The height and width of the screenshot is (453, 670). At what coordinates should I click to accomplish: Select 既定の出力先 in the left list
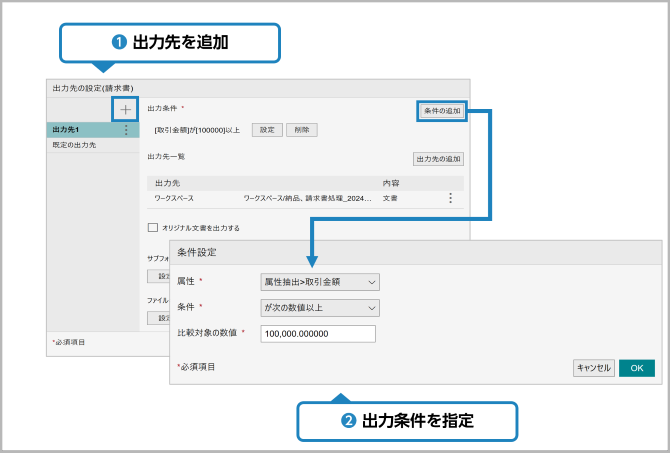(x=93, y=145)
